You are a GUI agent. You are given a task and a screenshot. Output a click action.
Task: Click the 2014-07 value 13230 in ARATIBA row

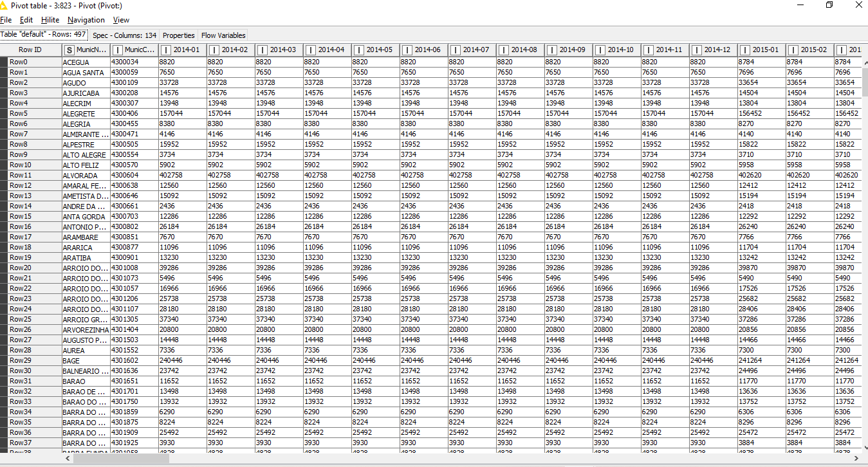tap(472, 257)
